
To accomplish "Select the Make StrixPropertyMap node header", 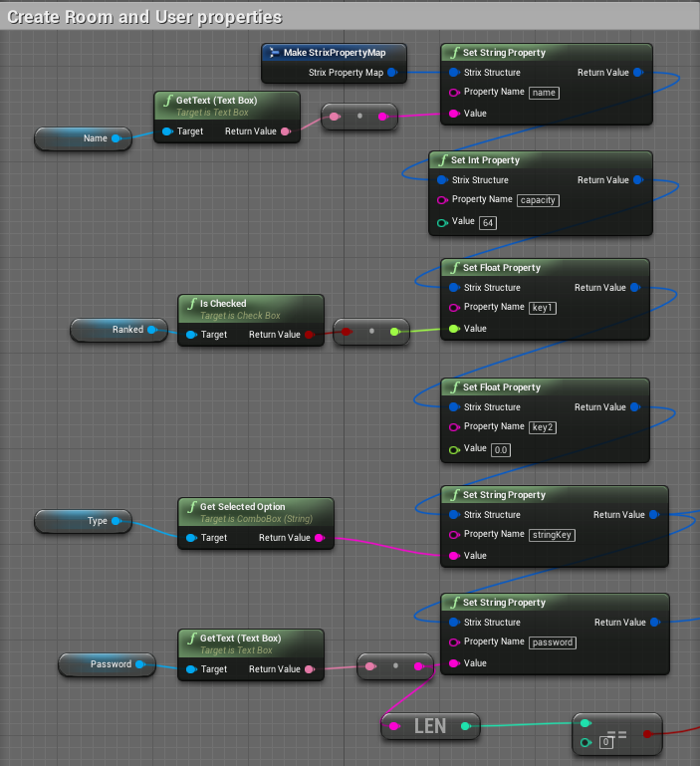I will 335,52.
